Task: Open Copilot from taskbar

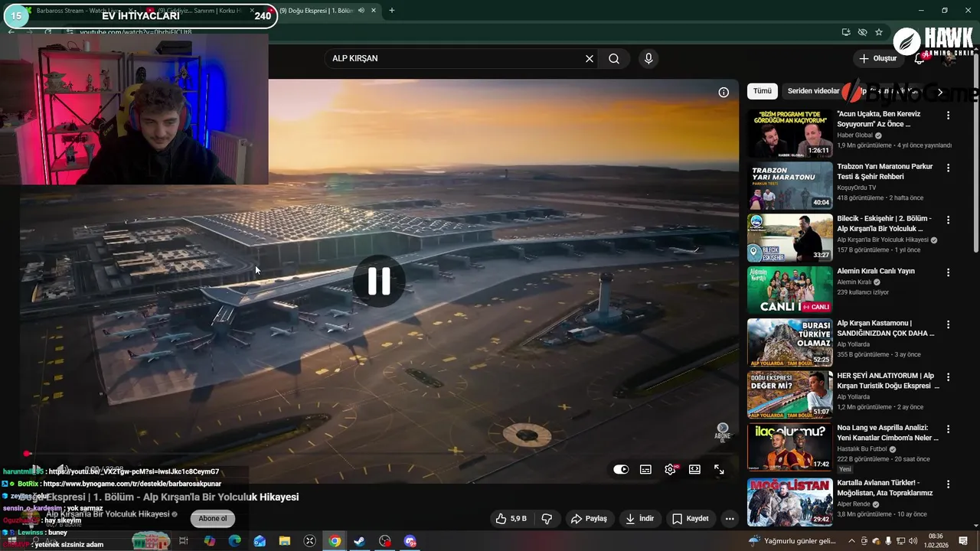Action: [x=209, y=541]
